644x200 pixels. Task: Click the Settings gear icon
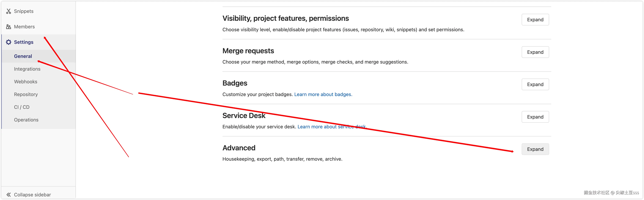(x=9, y=42)
